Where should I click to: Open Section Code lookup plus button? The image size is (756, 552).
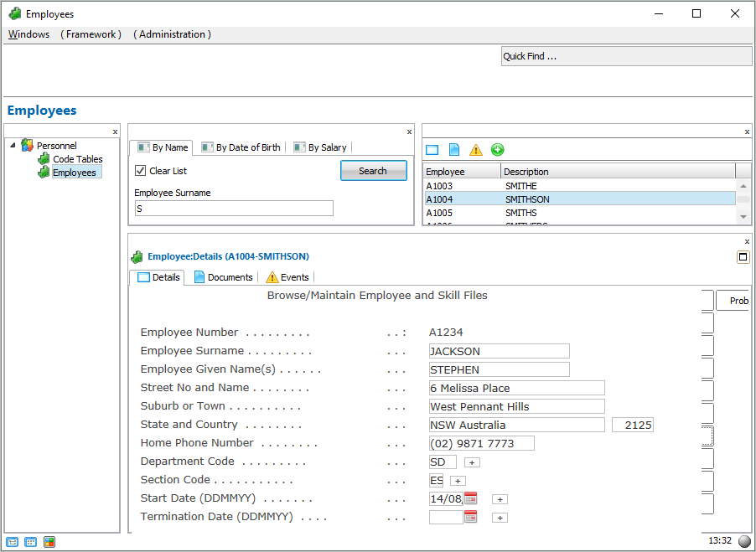(x=457, y=481)
